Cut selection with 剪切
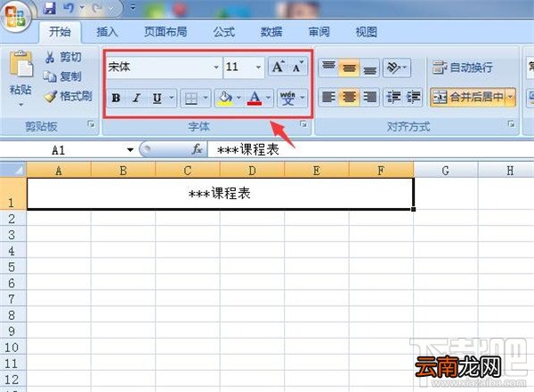Image resolution: width=534 pixels, height=392 pixels. [x=63, y=57]
